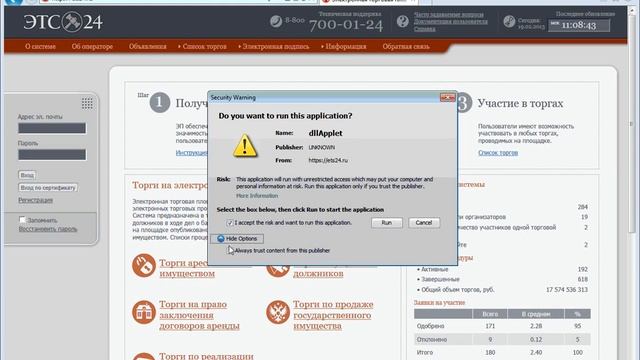Click the 'UNKNOWN' publisher value
640x360 pixels.
pos(321,147)
